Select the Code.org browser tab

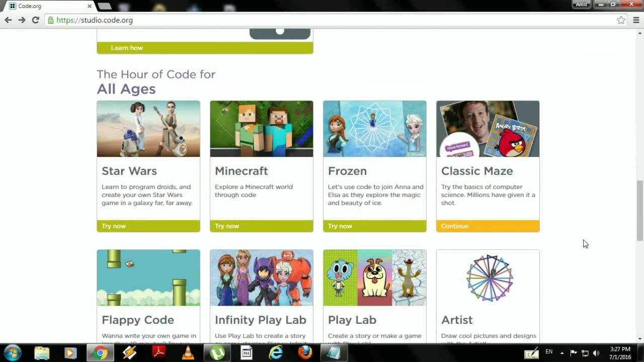(49, 6)
